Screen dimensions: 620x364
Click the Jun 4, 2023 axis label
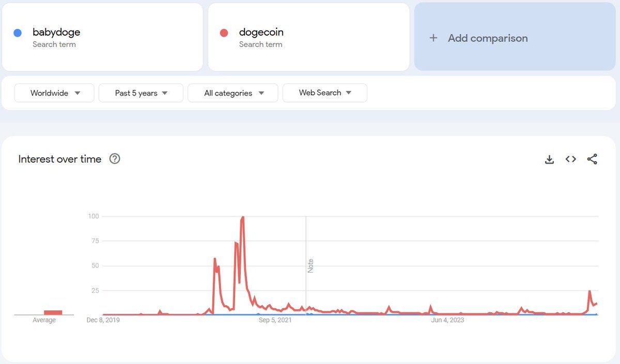click(x=447, y=320)
